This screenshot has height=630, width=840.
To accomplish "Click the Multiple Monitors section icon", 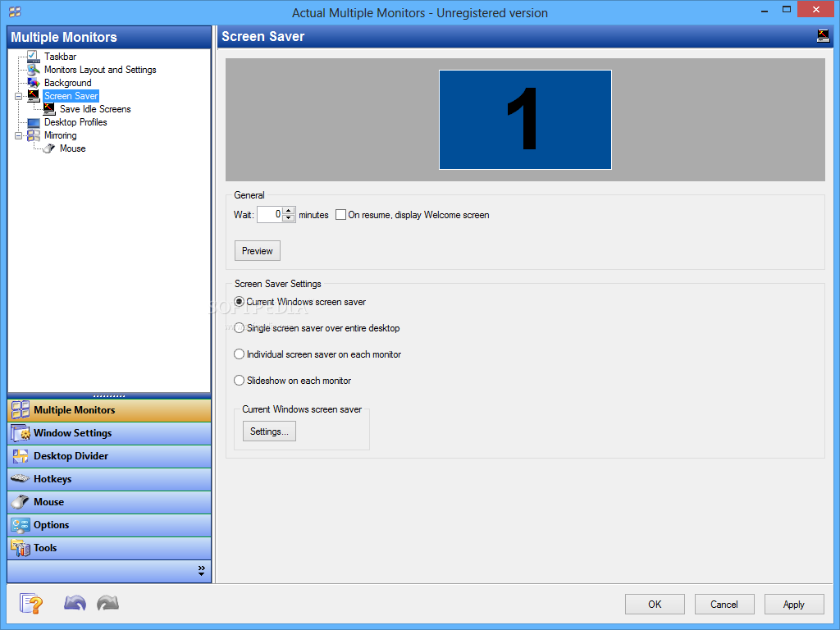I will (x=21, y=410).
